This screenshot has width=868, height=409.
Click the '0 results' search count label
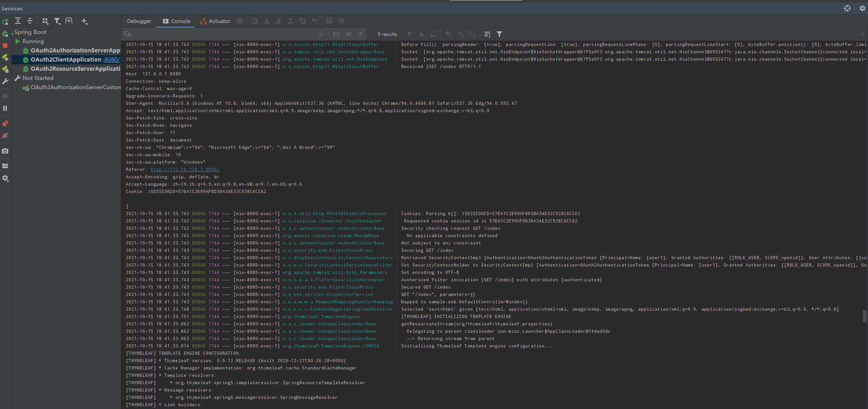click(x=387, y=34)
